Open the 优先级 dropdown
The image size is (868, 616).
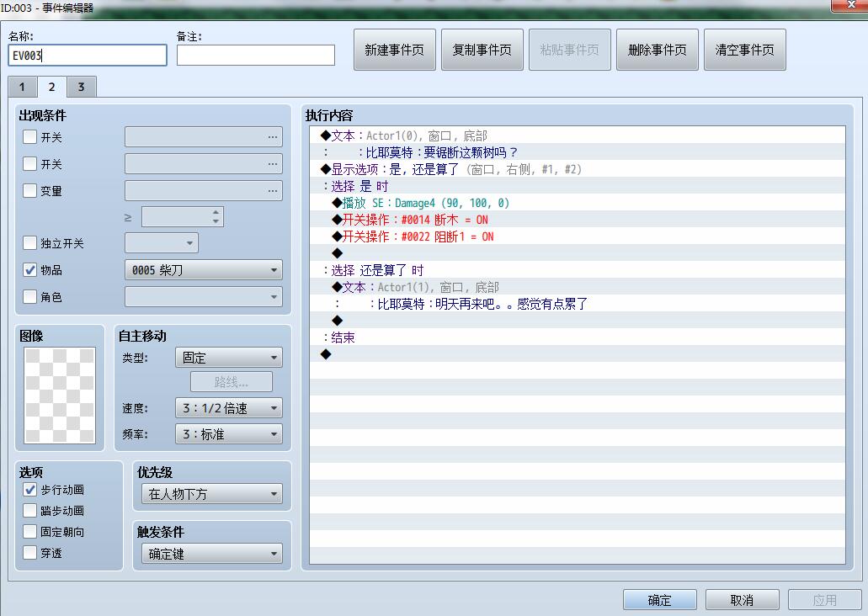point(212,494)
